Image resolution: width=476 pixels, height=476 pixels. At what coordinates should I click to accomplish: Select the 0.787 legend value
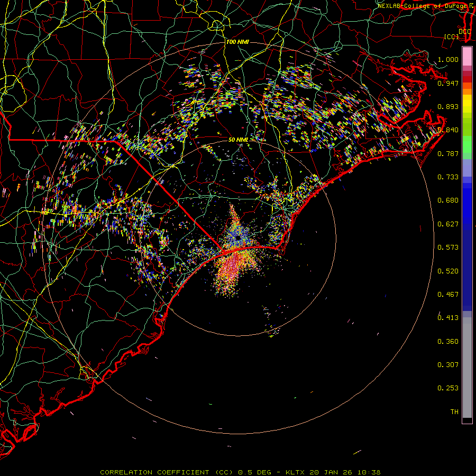pyautogui.click(x=448, y=153)
